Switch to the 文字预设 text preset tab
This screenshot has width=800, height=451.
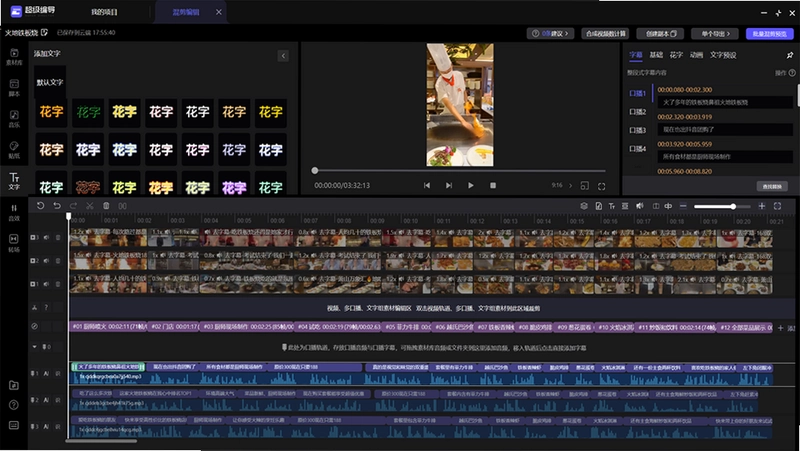pos(723,55)
